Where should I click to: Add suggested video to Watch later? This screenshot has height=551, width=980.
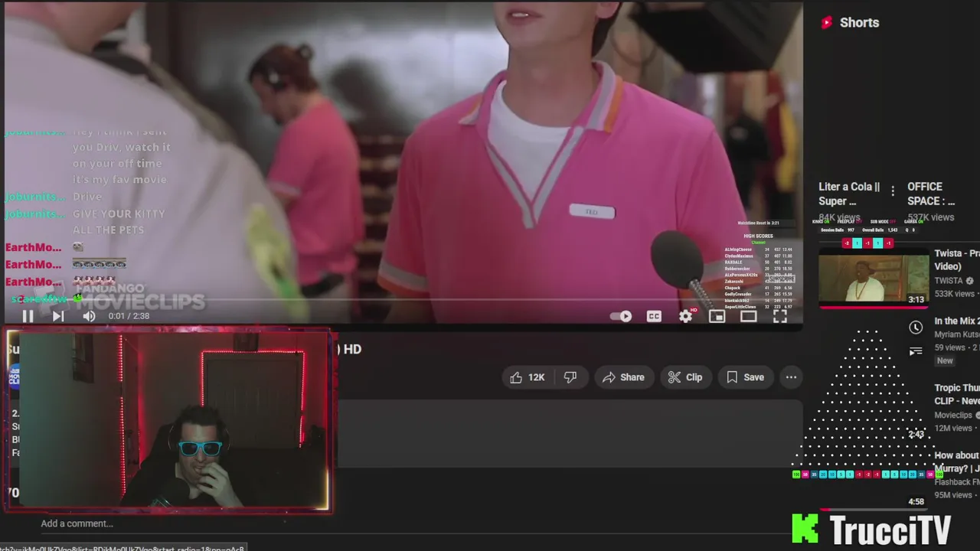(x=916, y=328)
